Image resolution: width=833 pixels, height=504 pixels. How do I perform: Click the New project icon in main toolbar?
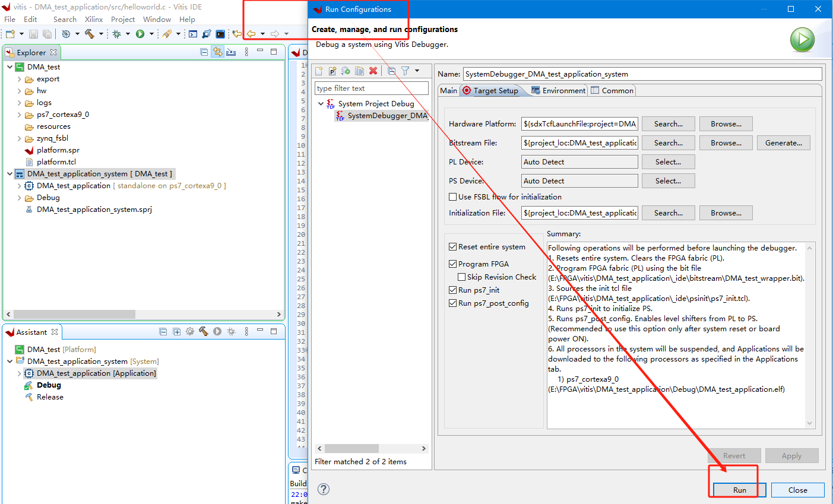coord(10,34)
